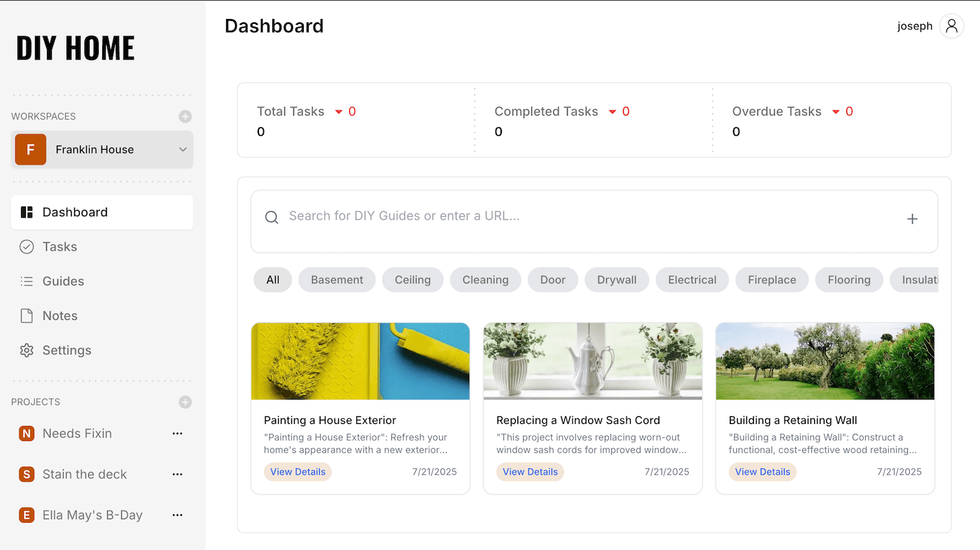Toggle the All category filter
Viewport: 980px width, 550px height.
coord(272,279)
